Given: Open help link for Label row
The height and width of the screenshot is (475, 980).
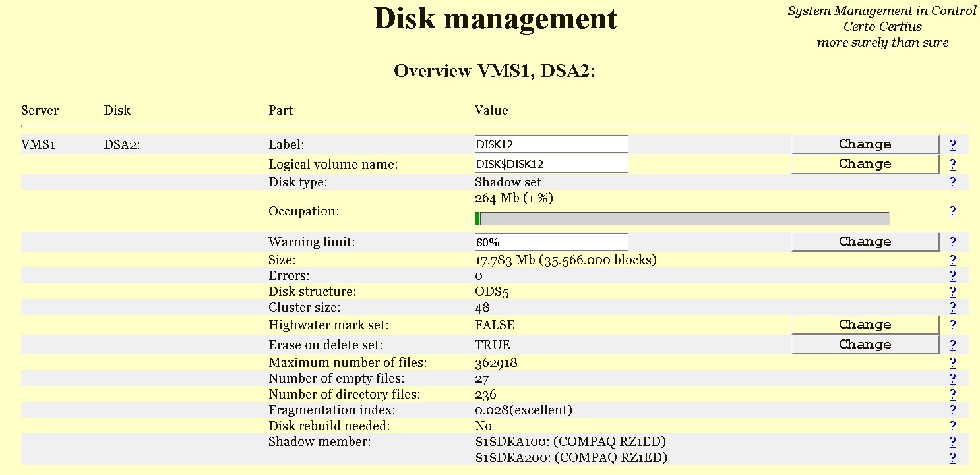Looking at the screenshot, I should 952,145.
